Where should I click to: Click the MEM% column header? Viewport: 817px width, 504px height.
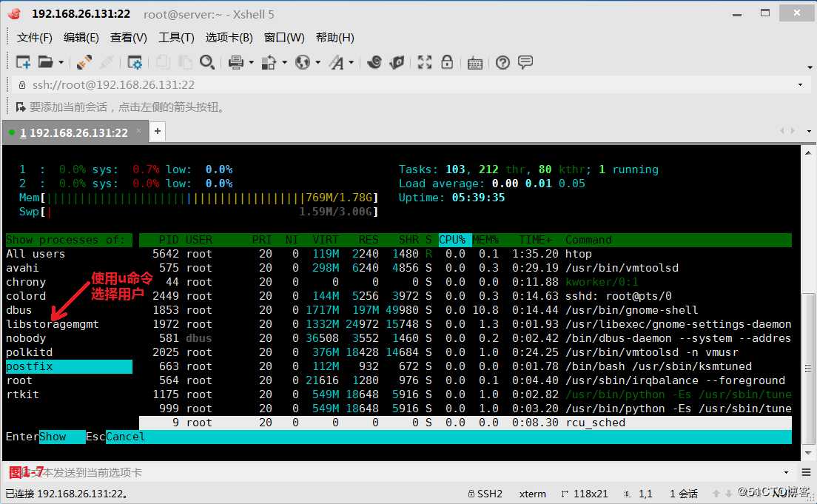[485, 240]
